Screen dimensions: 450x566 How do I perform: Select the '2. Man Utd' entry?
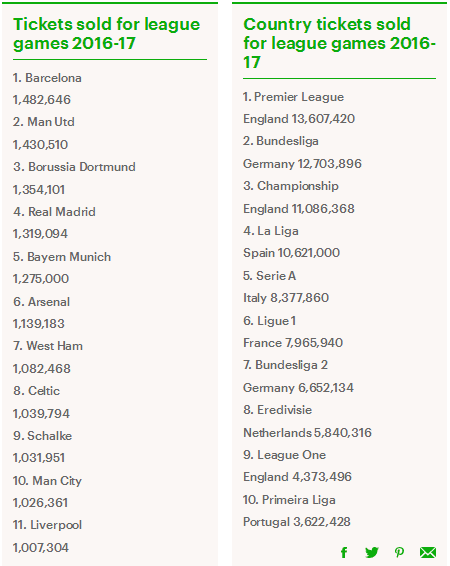click(x=44, y=122)
